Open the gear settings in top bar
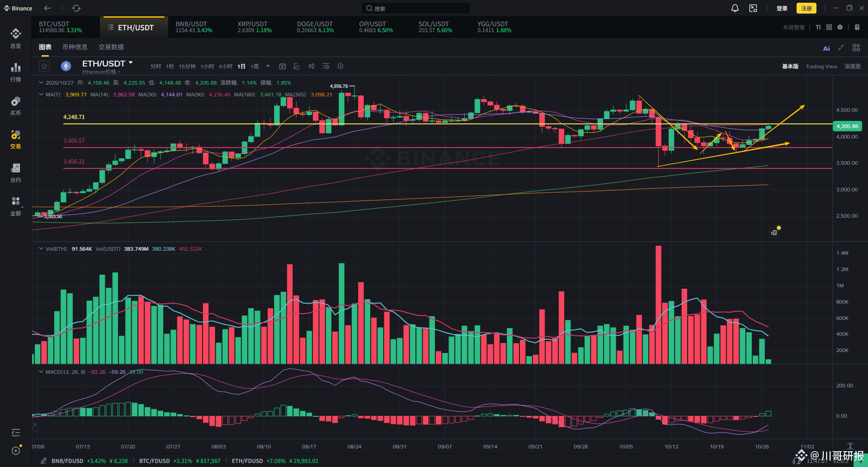This screenshot has height=467, width=868. [x=840, y=27]
